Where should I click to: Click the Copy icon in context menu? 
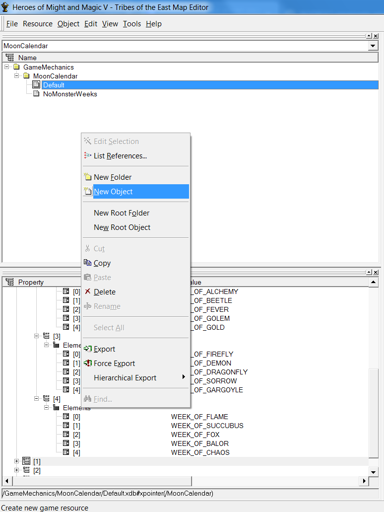[x=88, y=263]
